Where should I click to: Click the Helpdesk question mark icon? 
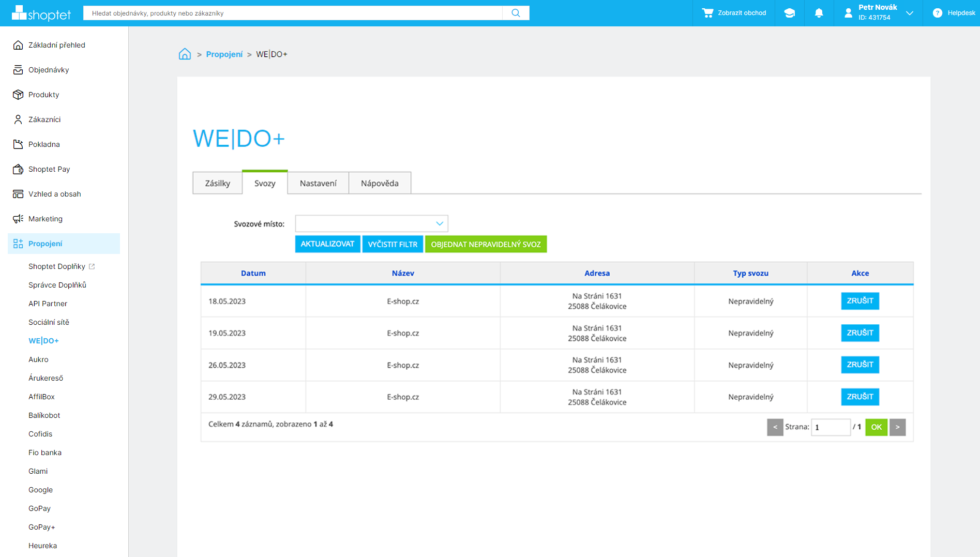pyautogui.click(x=937, y=13)
